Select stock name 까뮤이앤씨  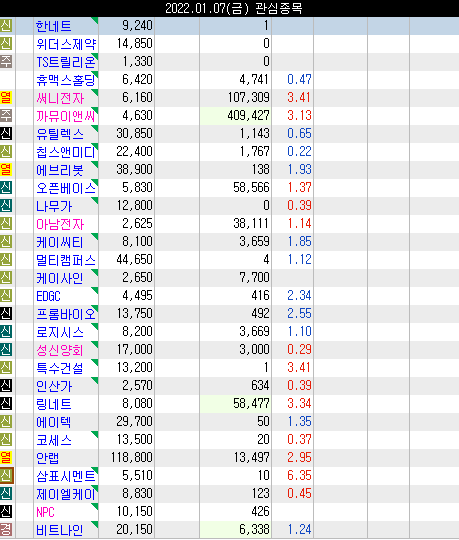point(66,116)
